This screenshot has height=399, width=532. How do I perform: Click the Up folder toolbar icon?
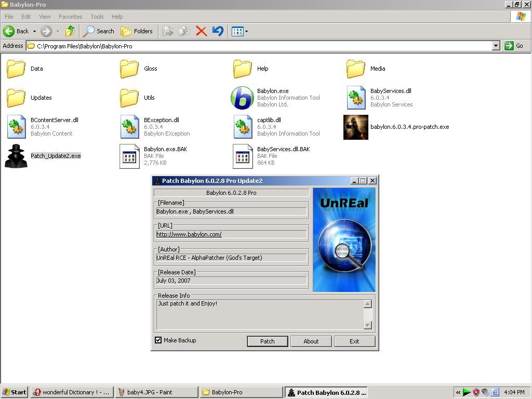(x=70, y=31)
